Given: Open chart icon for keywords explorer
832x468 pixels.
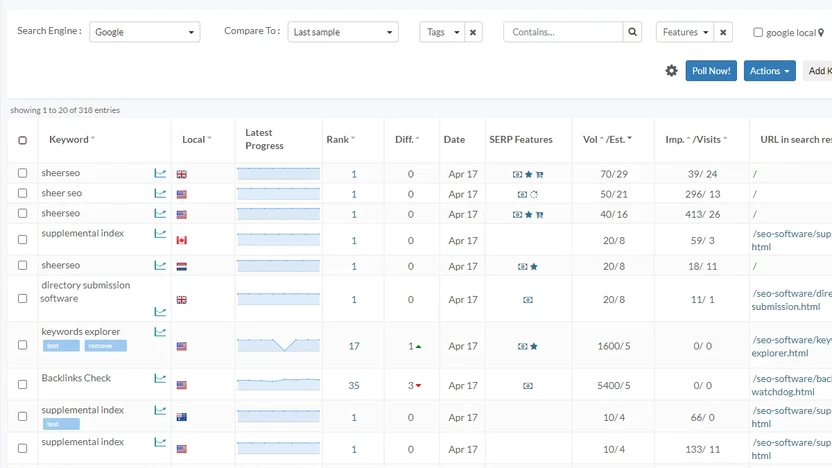Looking at the screenshot, I should 160,332.
